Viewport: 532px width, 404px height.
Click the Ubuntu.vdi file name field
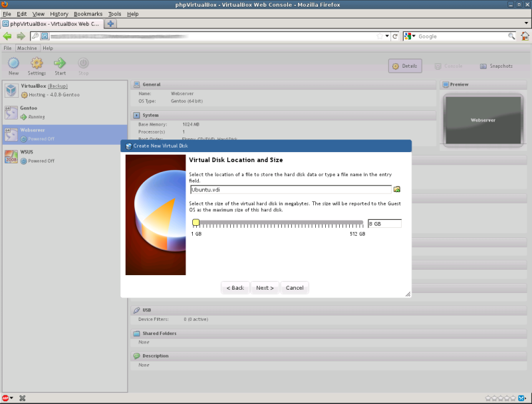pos(291,189)
